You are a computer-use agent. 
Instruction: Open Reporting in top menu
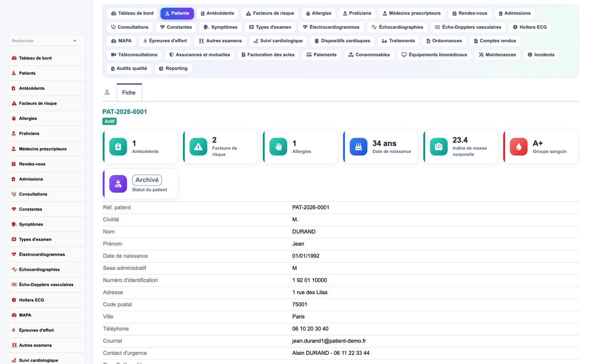(x=173, y=68)
